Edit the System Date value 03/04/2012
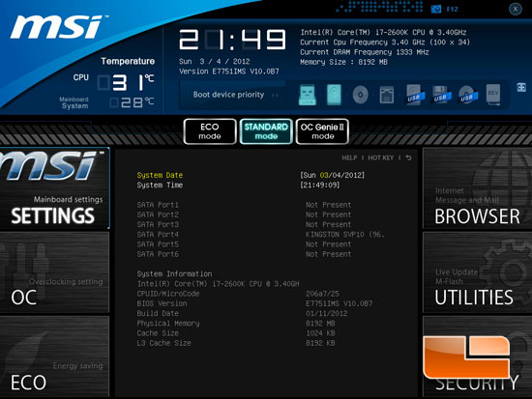The height and width of the screenshot is (399, 532). point(332,175)
